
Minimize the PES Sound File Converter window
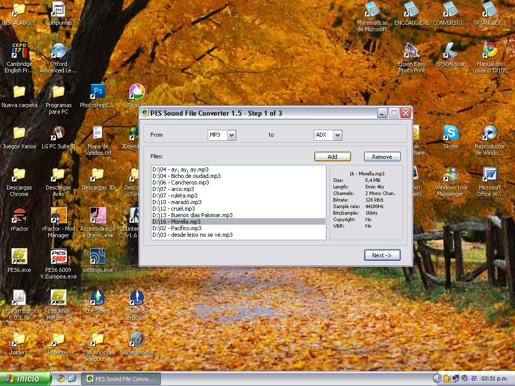click(382, 113)
